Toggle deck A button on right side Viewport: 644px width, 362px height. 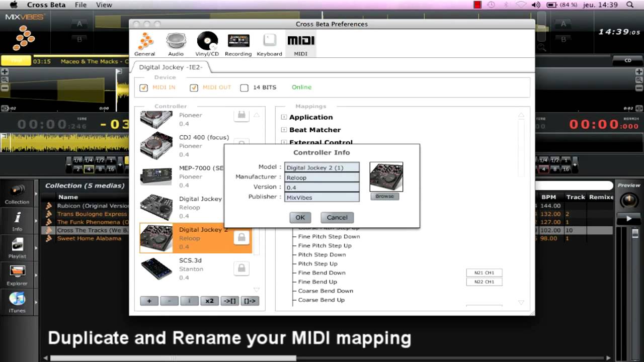[563, 24]
